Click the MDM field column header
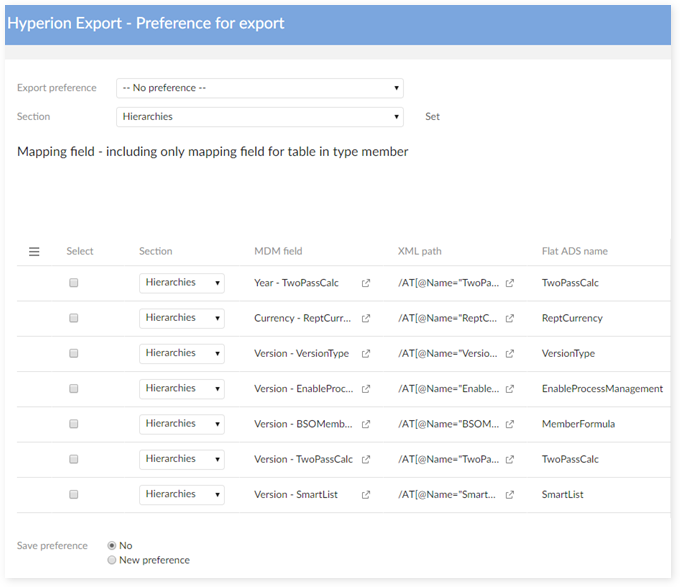This screenshot has height=587, width=680. tap(278, 251)
